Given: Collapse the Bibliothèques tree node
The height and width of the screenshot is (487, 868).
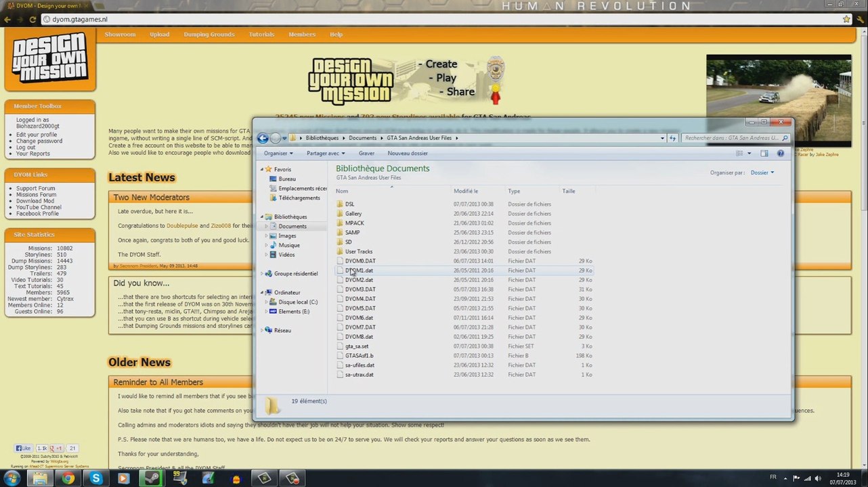Looking at the screenshot, I should (x=262, y=216).
